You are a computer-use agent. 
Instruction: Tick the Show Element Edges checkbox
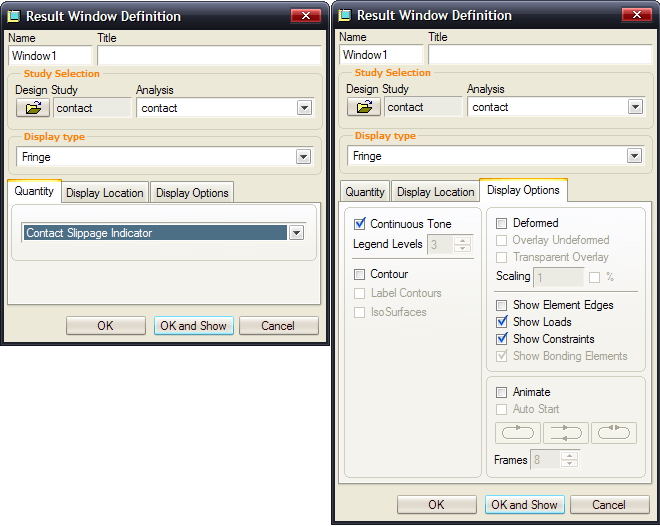[501, 305]
